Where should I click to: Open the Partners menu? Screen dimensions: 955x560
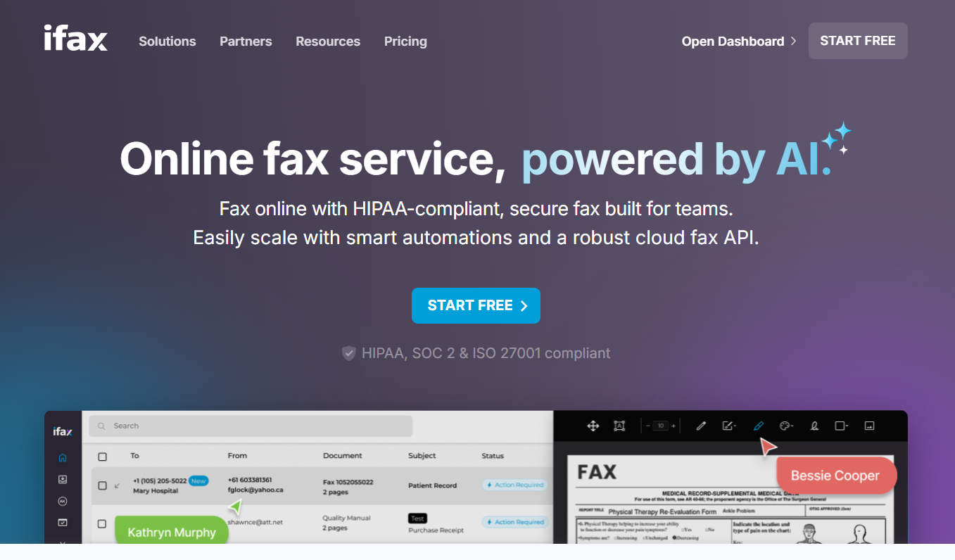click(246, 42)
